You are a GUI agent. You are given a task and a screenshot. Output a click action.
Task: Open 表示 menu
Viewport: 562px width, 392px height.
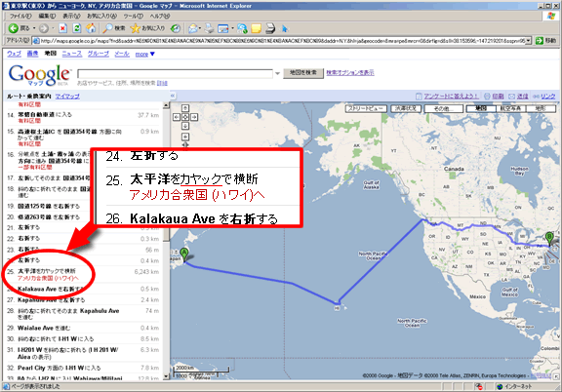(x=71, y=17)
